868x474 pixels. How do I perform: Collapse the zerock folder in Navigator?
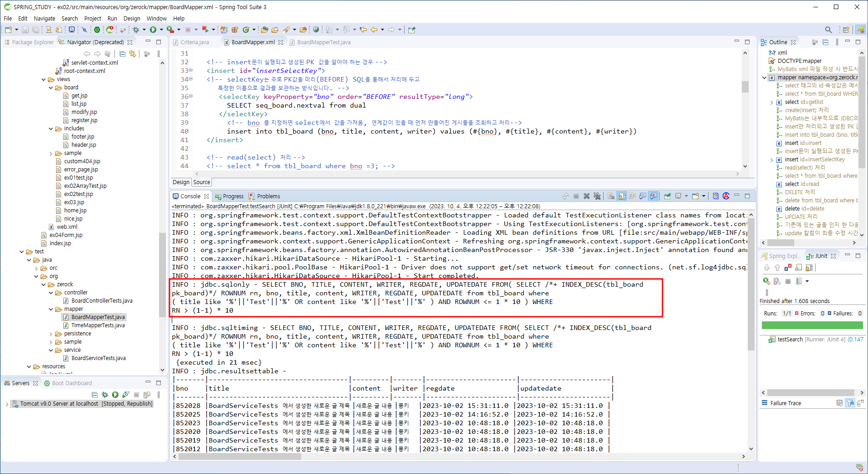[44, 284]
